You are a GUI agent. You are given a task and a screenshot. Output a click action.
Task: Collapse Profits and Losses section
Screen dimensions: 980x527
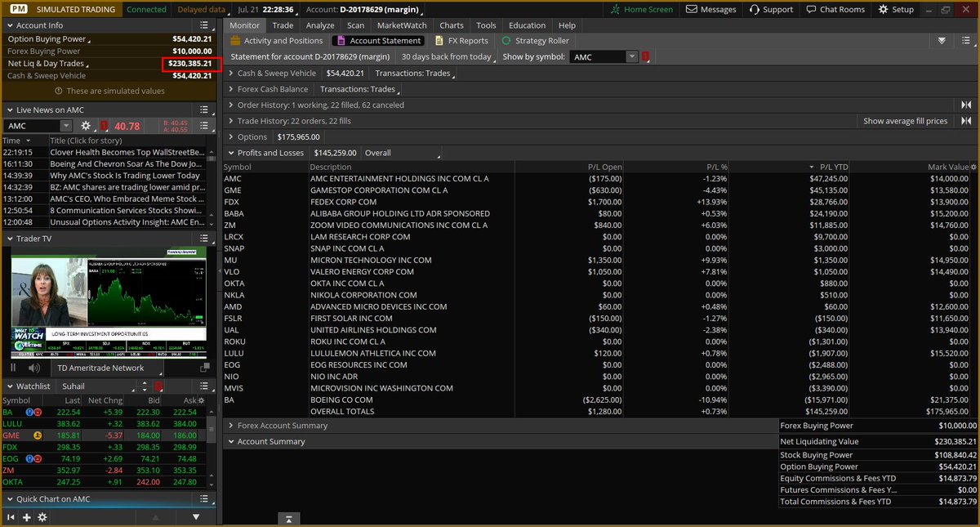(231, 153)
